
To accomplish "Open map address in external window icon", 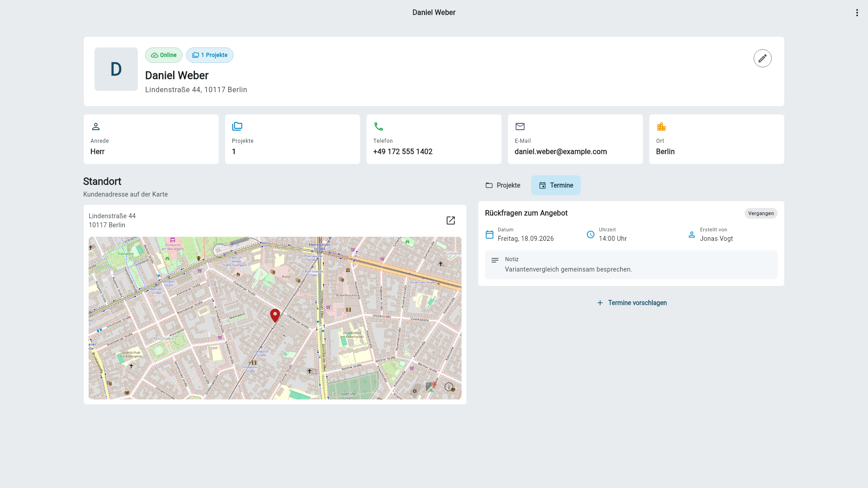I will point(451,221).
